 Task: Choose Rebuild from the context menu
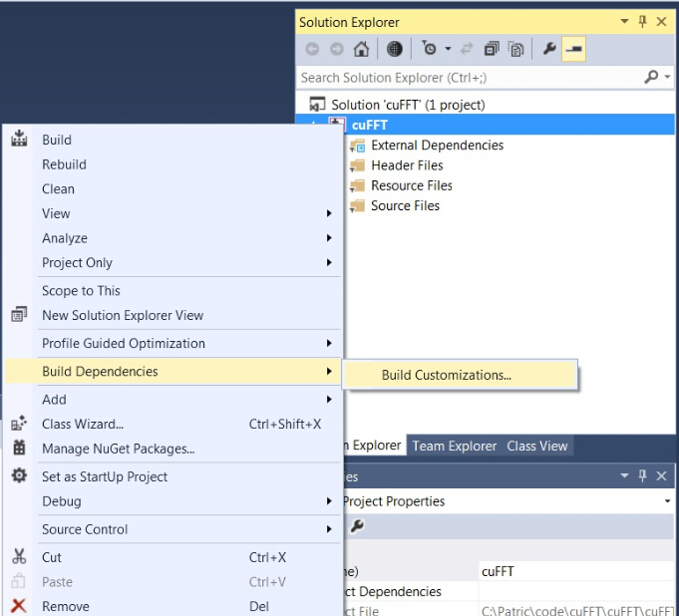pos(173,164)
